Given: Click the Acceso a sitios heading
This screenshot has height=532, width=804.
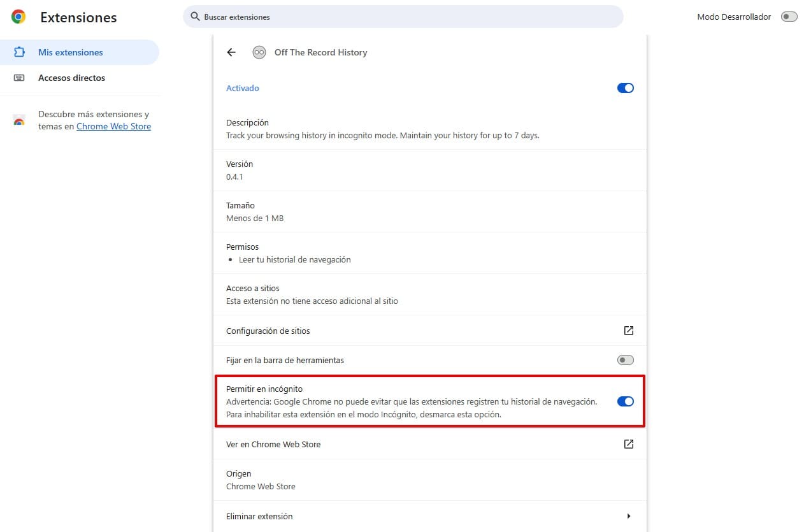Looking at the screenshot, I should pos(253,288).
